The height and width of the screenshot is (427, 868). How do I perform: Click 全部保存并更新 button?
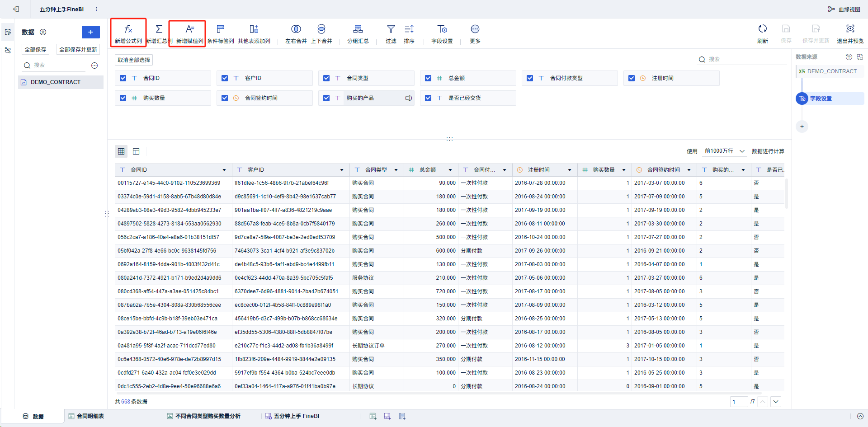(x=78, y=50)
